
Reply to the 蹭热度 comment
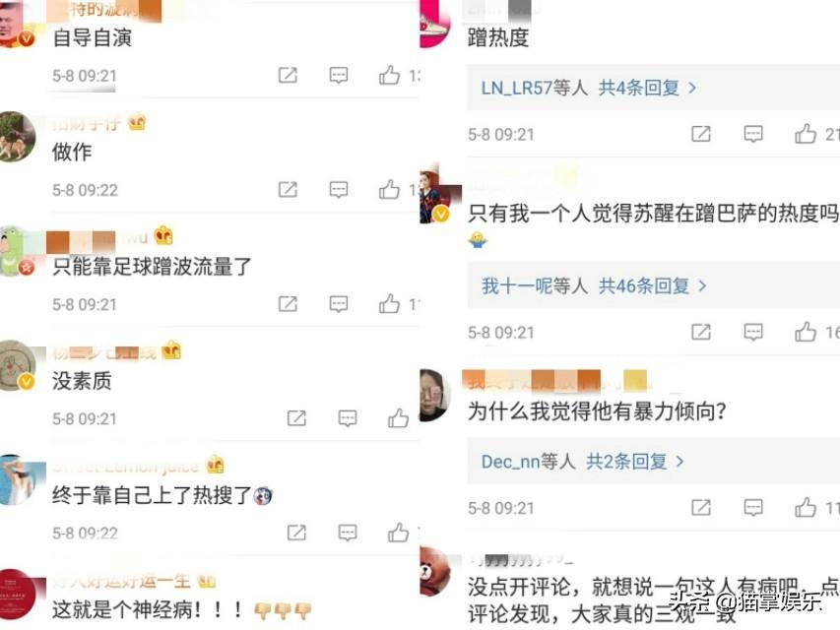click(753, 134)
